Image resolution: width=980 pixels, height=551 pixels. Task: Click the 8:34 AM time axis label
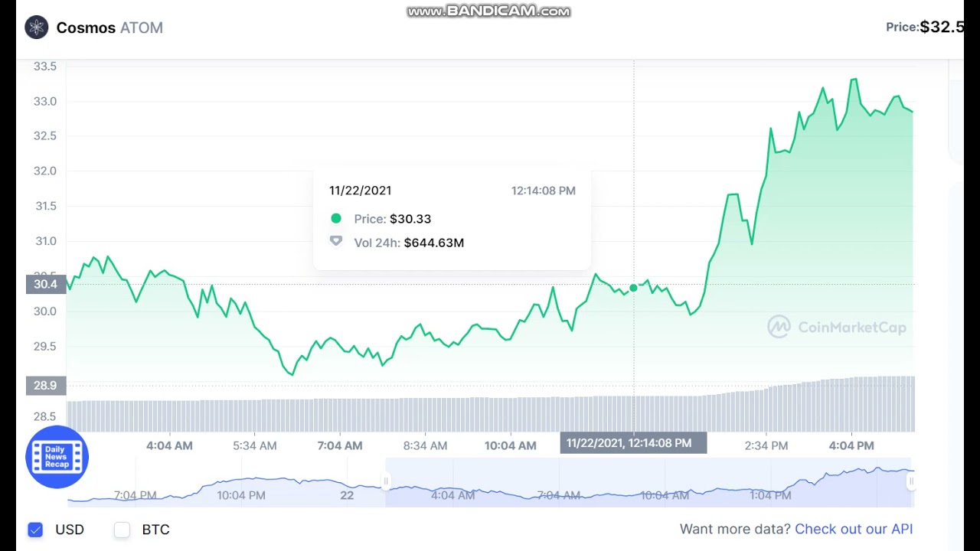pyautogui.click(x=425, y=445)
